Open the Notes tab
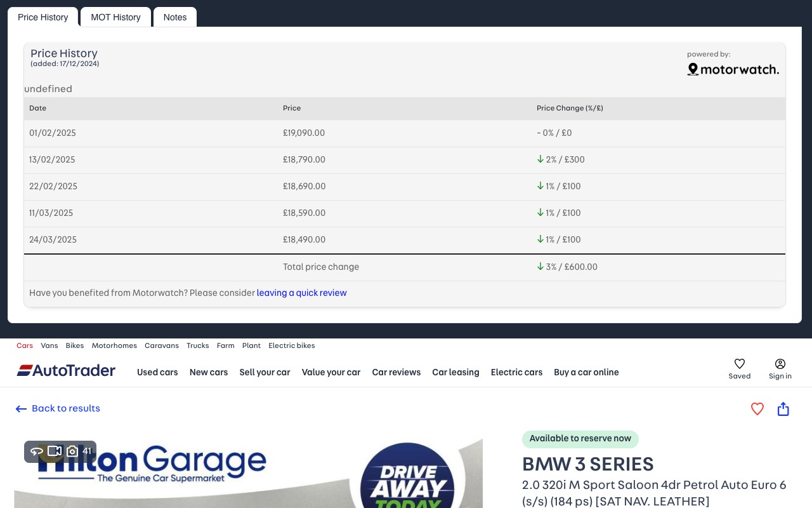The width and height of the screenshot is (812, 508). pos(175,17)
